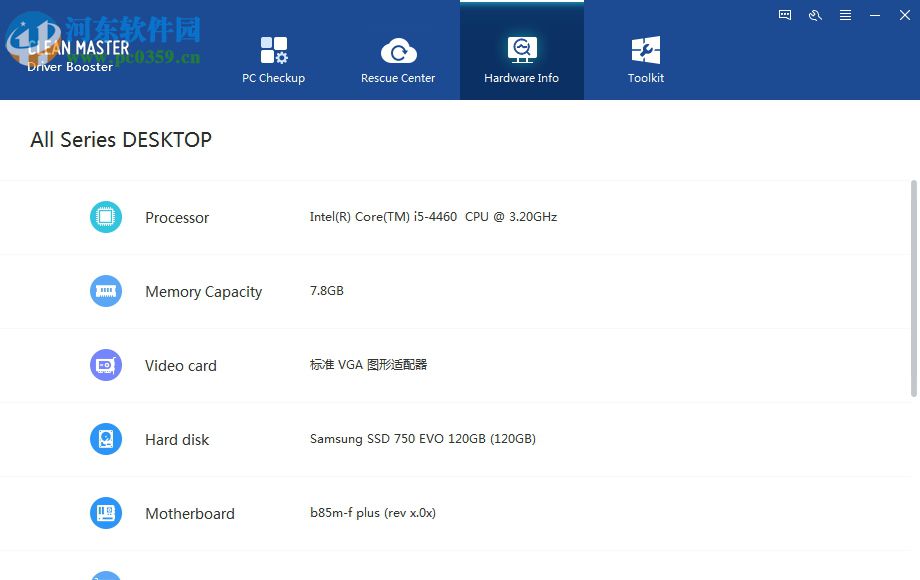Click the Video card display icon

click(105, 365)
